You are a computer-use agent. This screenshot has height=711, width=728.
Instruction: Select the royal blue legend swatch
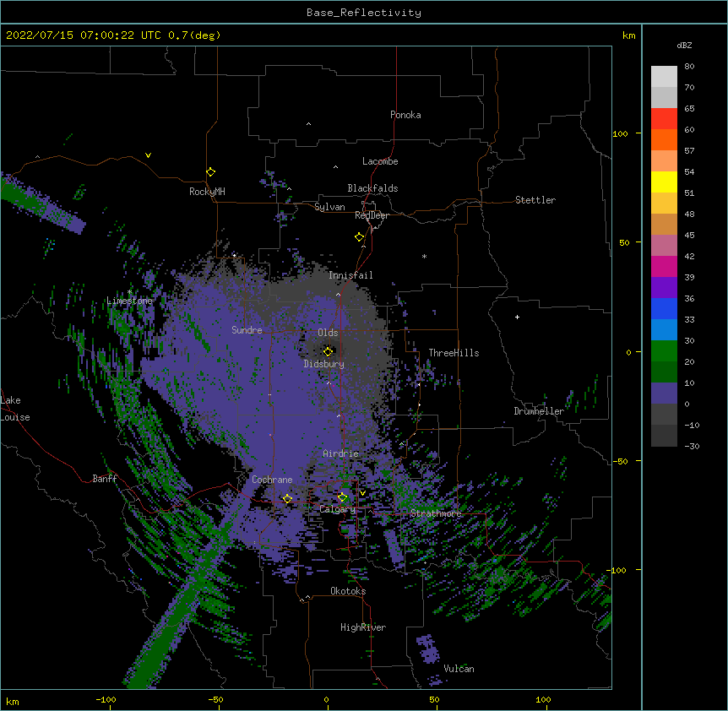point(664,308)
